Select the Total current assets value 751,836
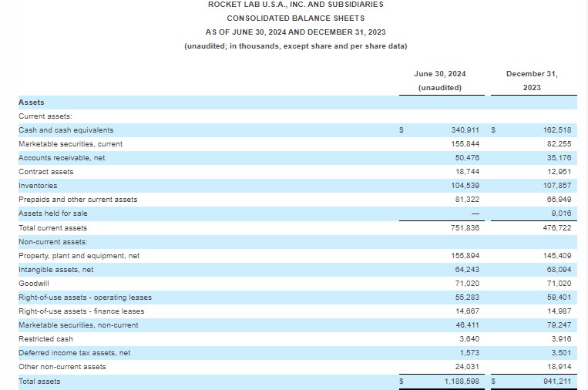The image size is (588, 390). 465,227
